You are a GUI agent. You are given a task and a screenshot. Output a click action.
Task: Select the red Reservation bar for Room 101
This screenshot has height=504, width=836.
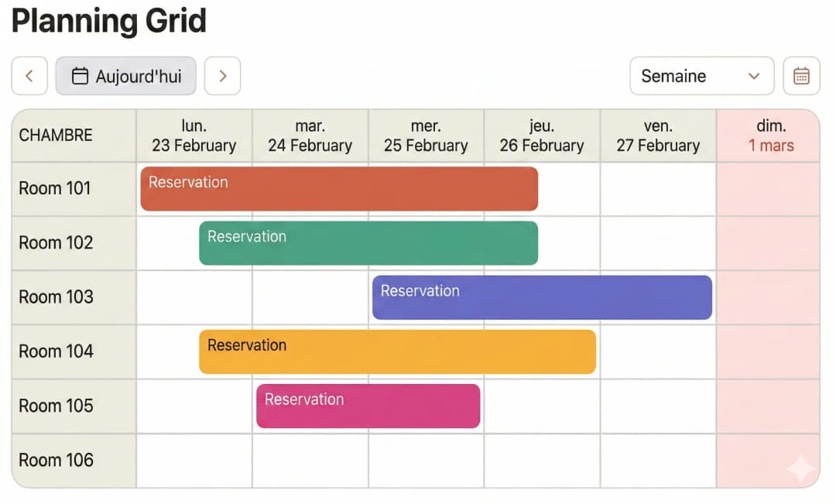(338, 188)
